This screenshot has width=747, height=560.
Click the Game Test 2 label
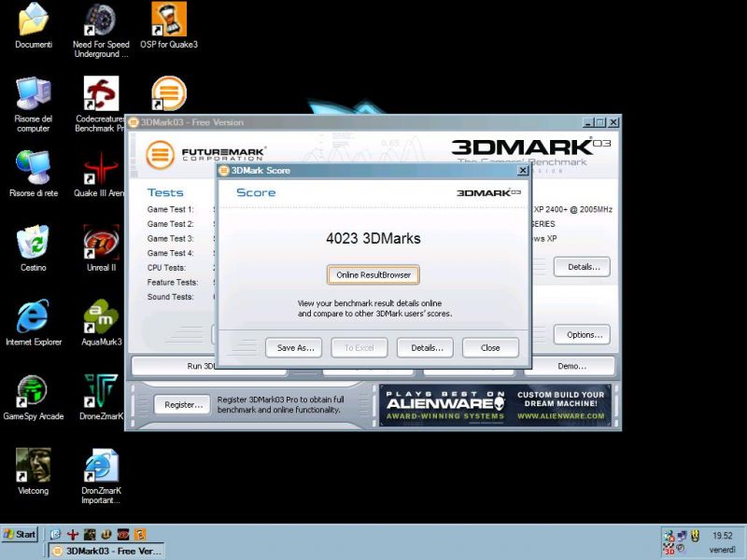point(171,224)
